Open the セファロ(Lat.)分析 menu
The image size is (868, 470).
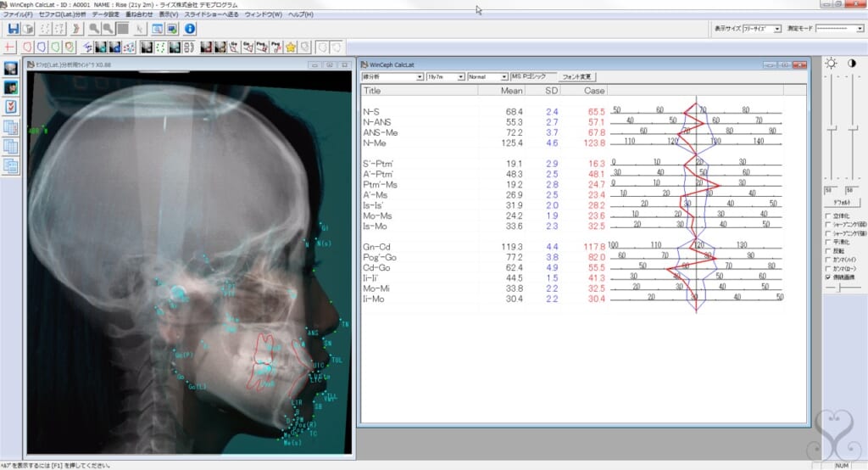[62, 14]
